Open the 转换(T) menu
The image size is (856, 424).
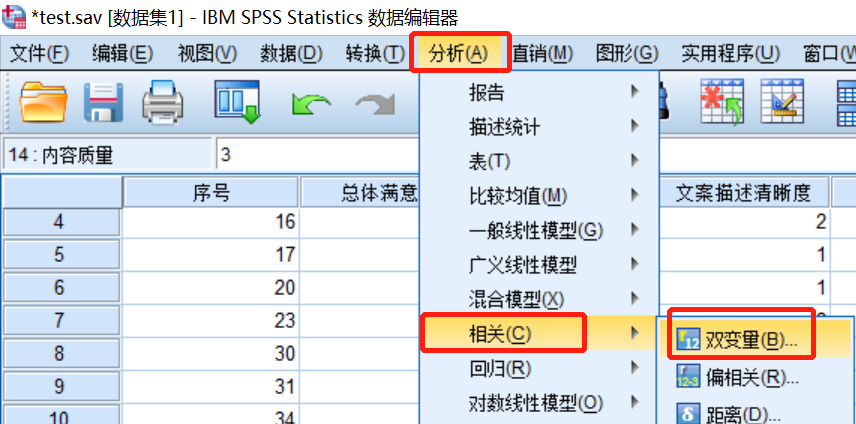[374, 53]
